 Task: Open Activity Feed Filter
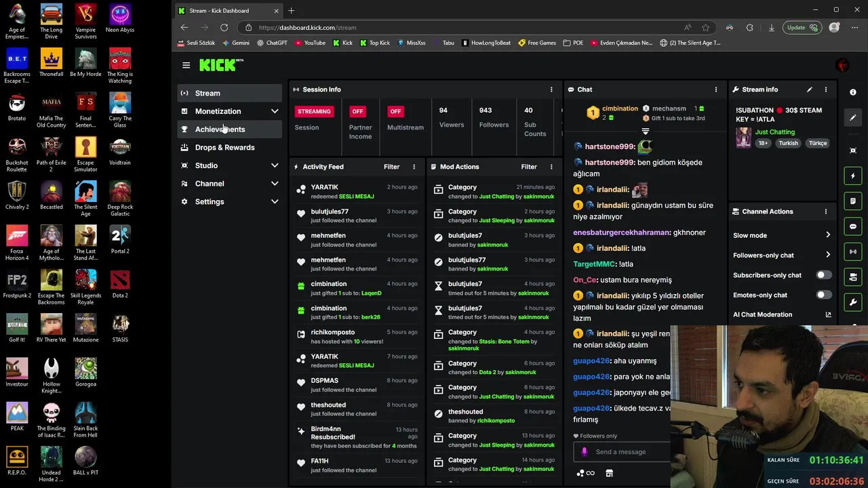(391, 167)
